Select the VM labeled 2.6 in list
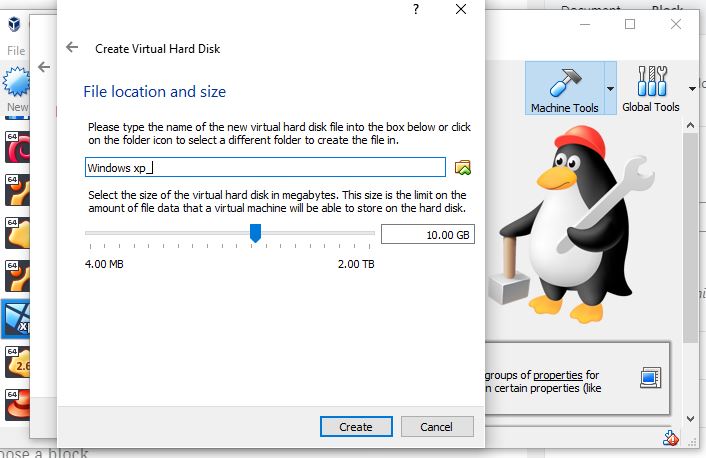 [x=17, y=363]
